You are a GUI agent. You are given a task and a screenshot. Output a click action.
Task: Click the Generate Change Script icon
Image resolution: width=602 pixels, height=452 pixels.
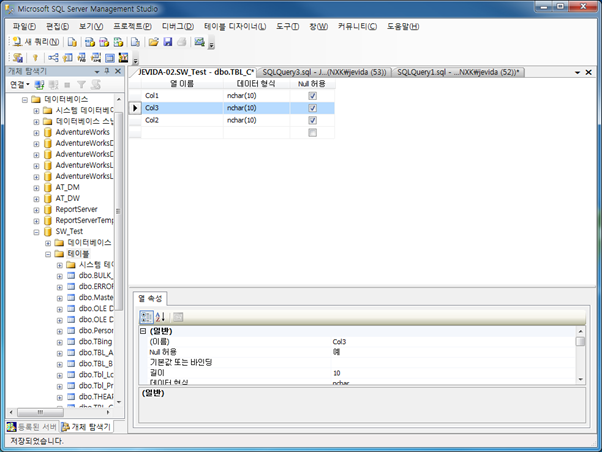18,58
